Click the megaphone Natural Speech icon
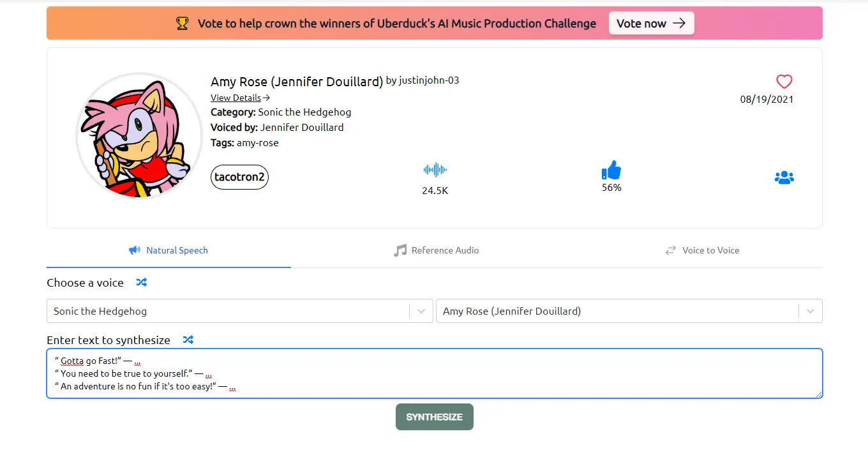Image resolution: width=868 pixels, height=473 pixels. click(135, 250)
